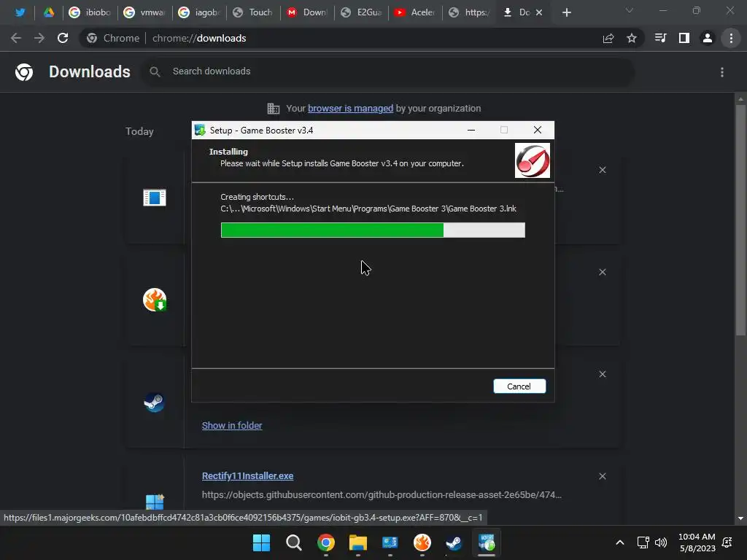This screenshot has height=560, width=747.
Task: Click the setup window title icon
Action: coord(200,130)
